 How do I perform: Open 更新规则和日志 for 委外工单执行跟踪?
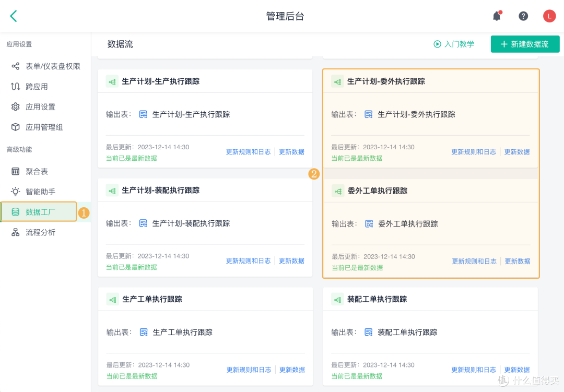[x=474, y=262]
